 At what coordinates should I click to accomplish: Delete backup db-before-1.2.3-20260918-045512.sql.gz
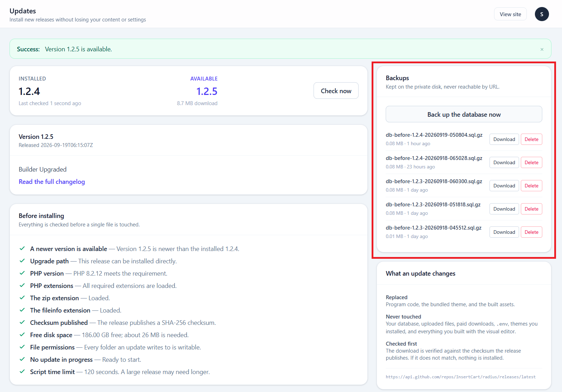531,232
